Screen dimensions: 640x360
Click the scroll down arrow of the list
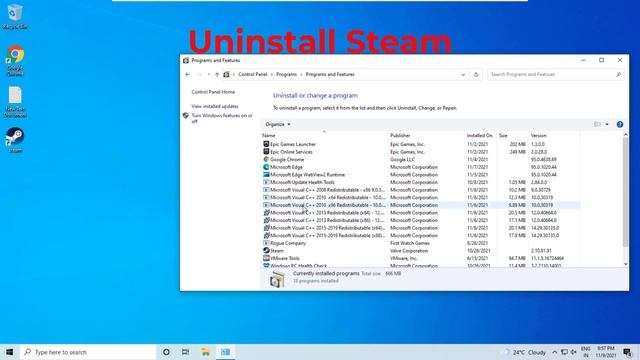point(625,264)
